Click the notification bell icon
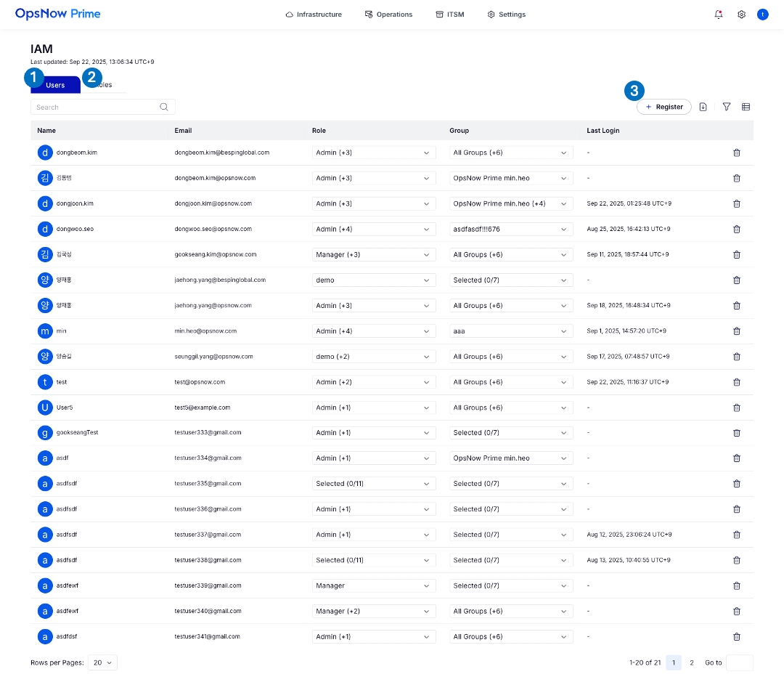 click(x=719, y=15)
